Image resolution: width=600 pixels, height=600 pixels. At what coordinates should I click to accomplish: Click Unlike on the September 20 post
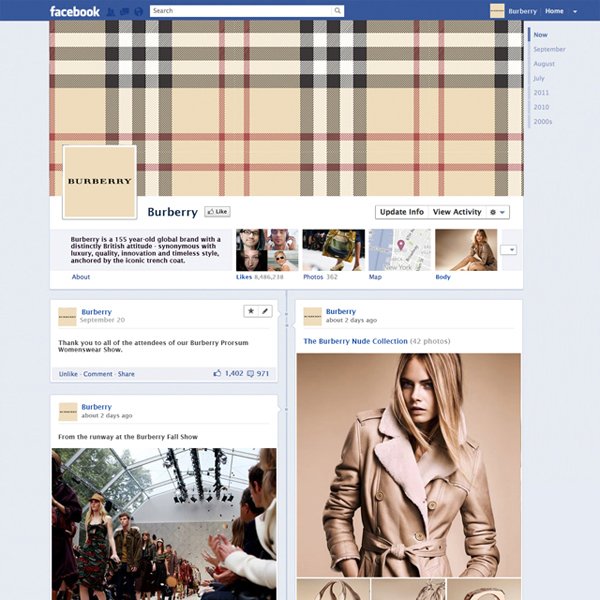click(x=68, y=374)
